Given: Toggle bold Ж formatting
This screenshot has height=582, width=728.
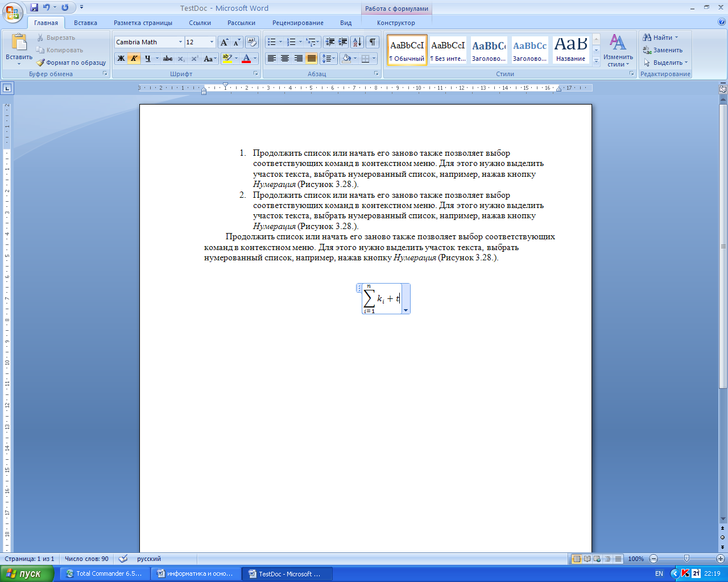Looking at the screenshot, I should tap(121, 59).
